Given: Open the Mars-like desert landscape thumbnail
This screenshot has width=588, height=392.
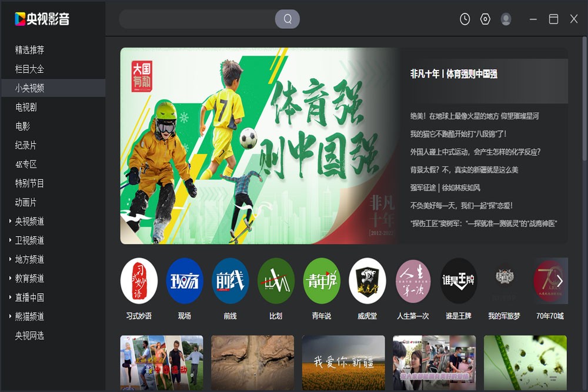Looking at the screenshot, I should tap(252, 363).
